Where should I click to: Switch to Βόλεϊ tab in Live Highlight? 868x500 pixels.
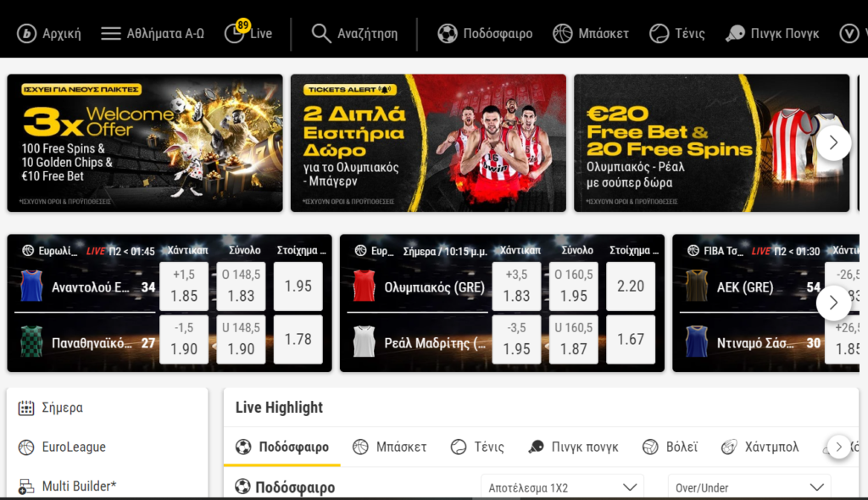point(670,447)
